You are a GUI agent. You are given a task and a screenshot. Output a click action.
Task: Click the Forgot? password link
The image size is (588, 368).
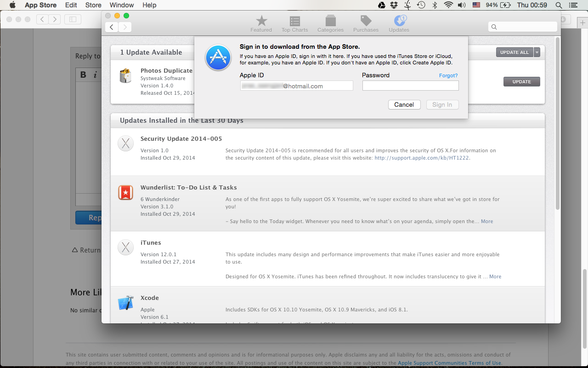447,75
